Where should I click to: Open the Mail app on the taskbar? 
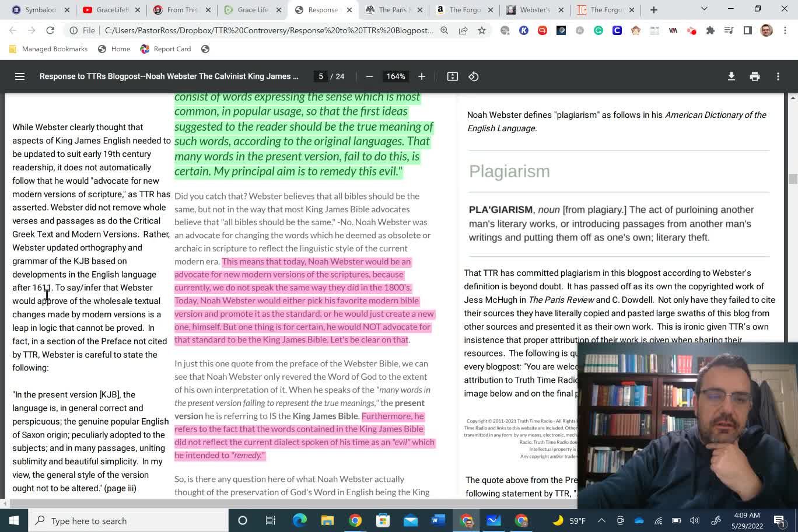tap(411, 520)
